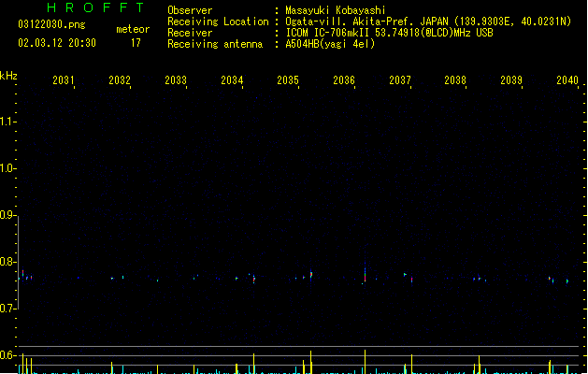Click the Receiving antenna label
This screenshot has height=374, width=588.
coord(215,44)
